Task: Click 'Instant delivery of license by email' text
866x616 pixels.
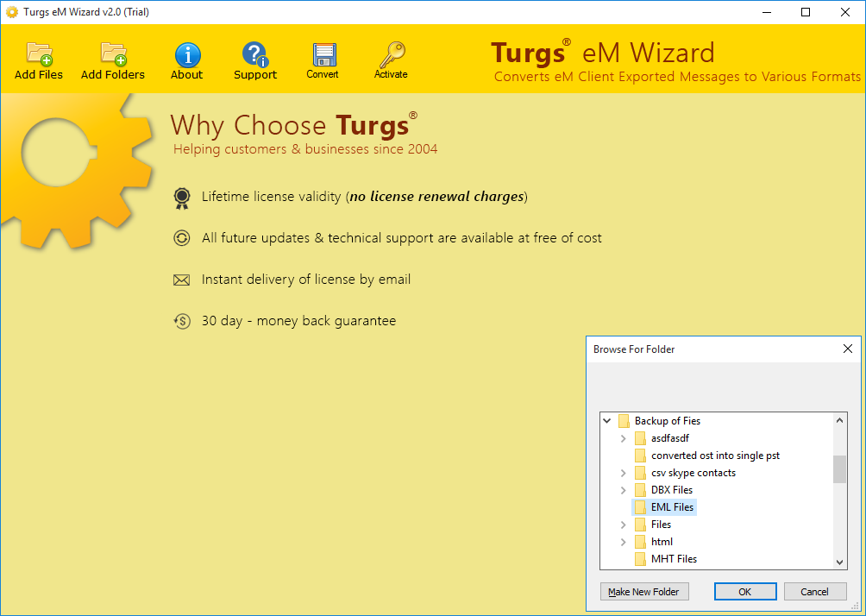Action: tap(306, 280)
